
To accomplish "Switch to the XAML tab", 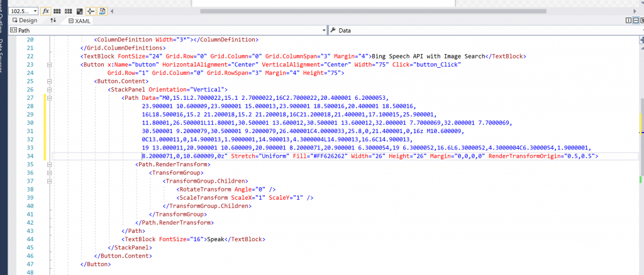I will coord(79,20).
